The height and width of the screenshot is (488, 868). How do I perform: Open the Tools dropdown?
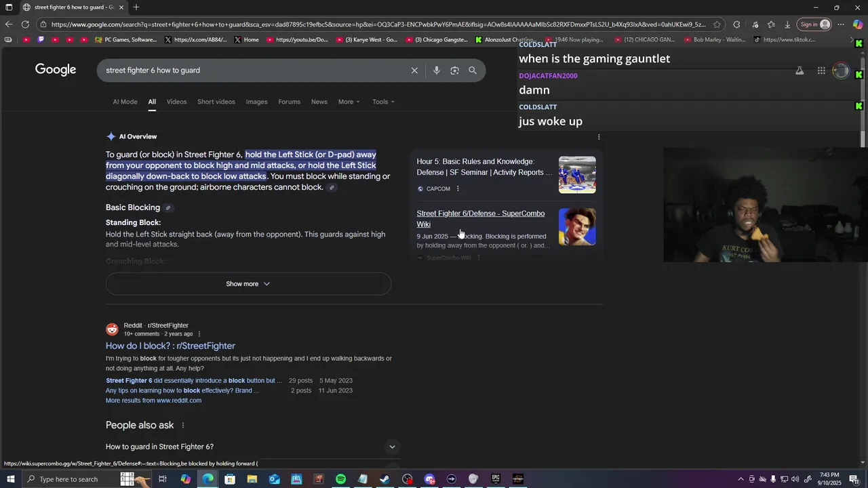(383, 102)
